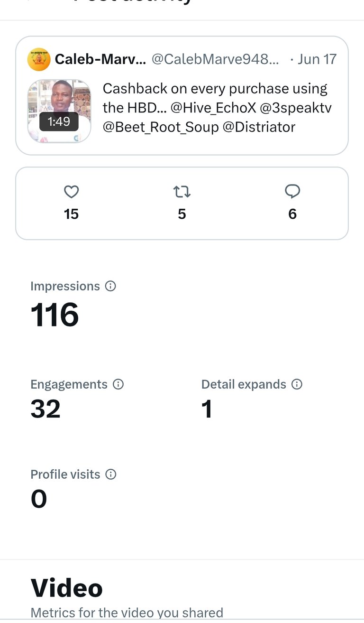Select the Caleb-Marv display name
The image size is (364, 623).
(100, 59)
